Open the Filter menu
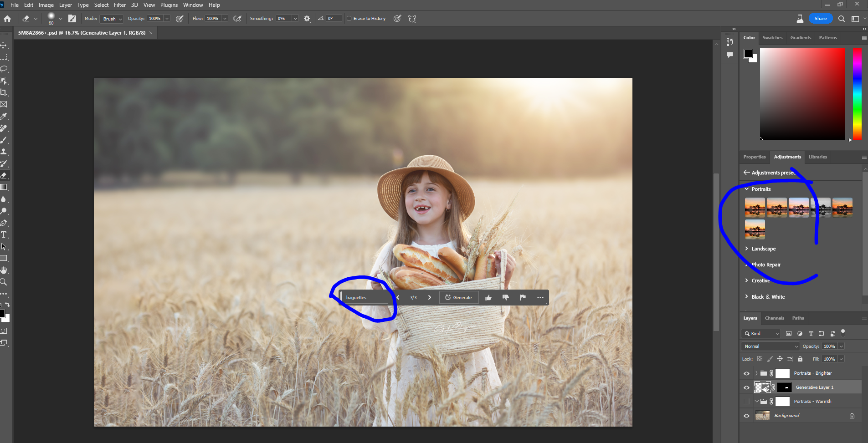This screenshot has width=868, height=443. coord(120,5)
